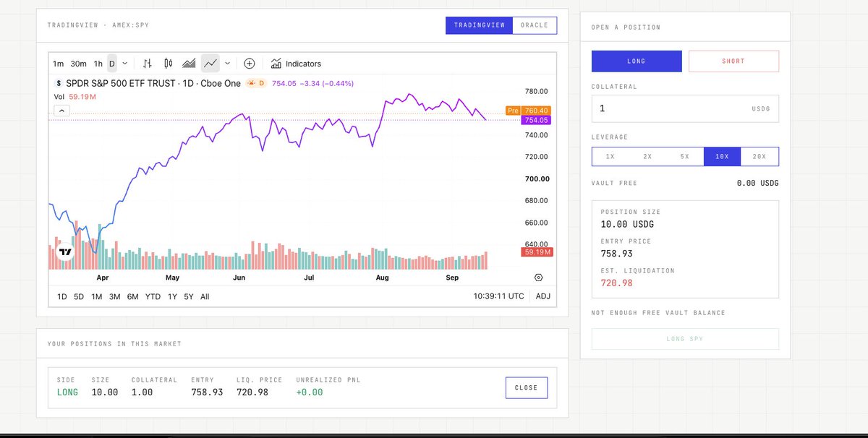Collapse the chart legend with the caret button
This screenshot has height=438, width=868.
[61, 111]
